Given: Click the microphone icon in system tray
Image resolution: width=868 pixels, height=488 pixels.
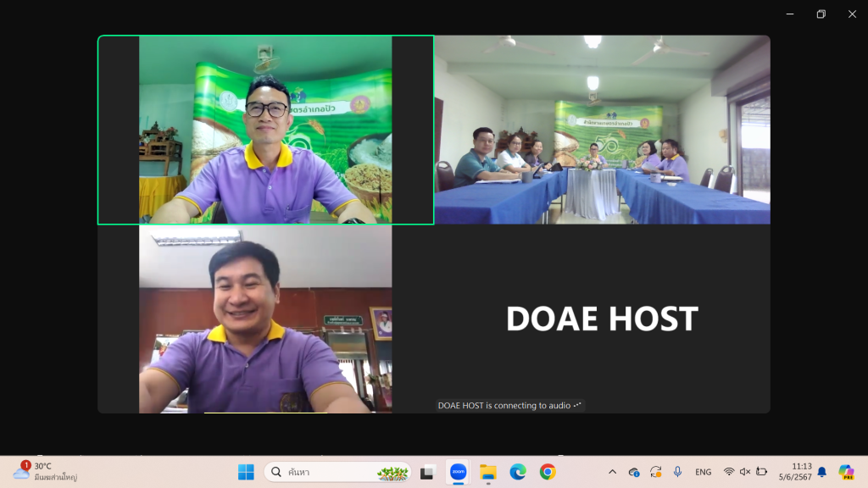Looking at the screenshot, I should click(677, 472).
